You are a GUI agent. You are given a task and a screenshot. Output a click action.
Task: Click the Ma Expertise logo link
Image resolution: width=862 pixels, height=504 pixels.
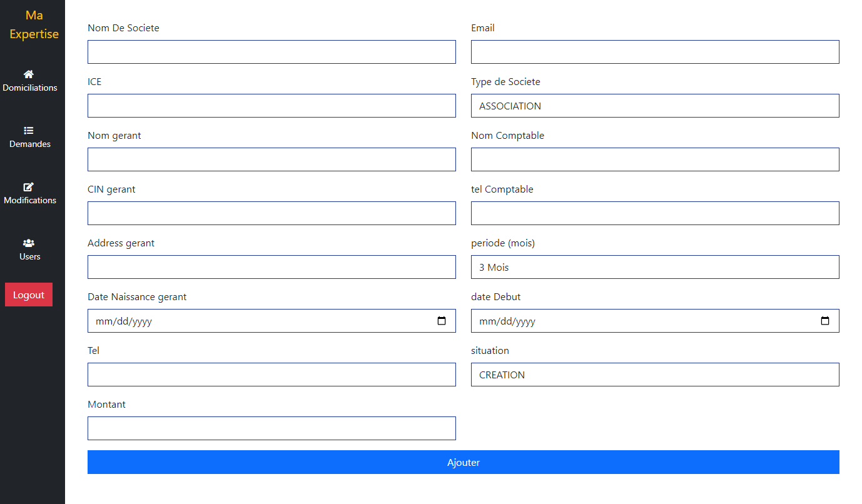pyautogui.click(x=34, y=25)
